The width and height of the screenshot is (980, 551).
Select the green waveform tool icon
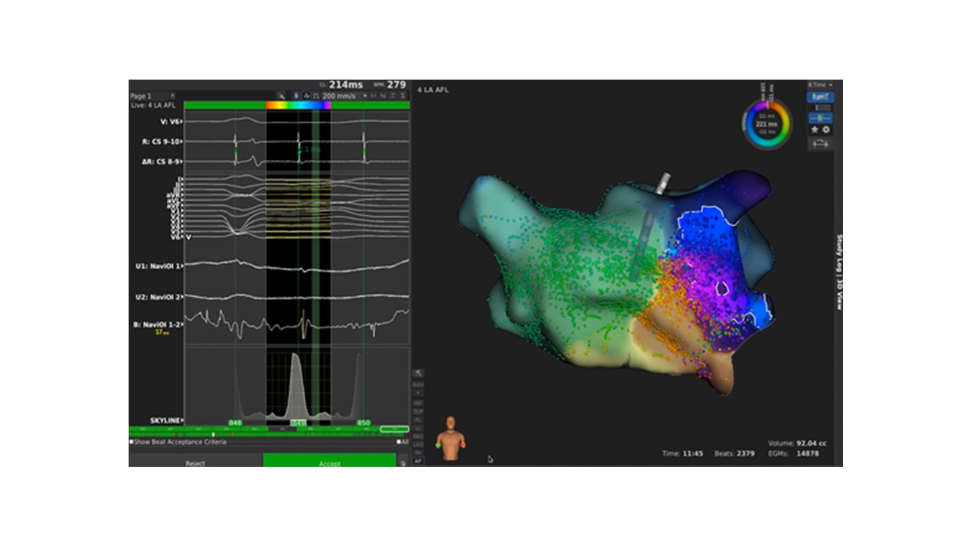[x=306, y=96]
